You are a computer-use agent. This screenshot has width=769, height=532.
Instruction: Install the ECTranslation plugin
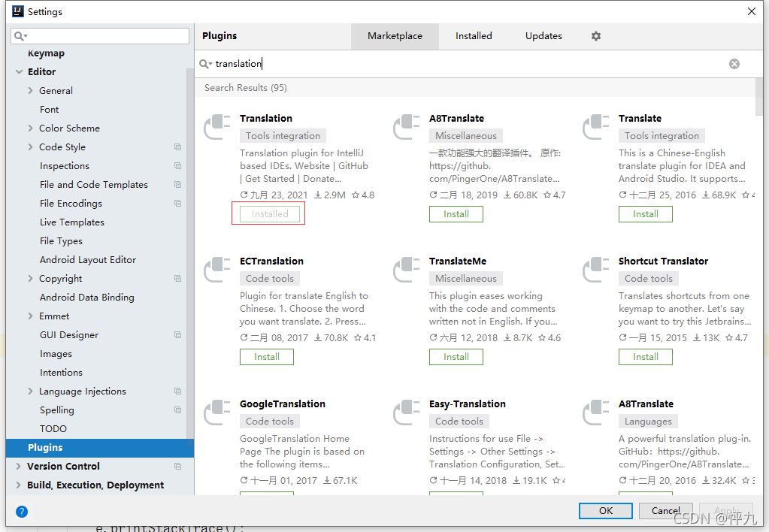(x=267, y=357)
